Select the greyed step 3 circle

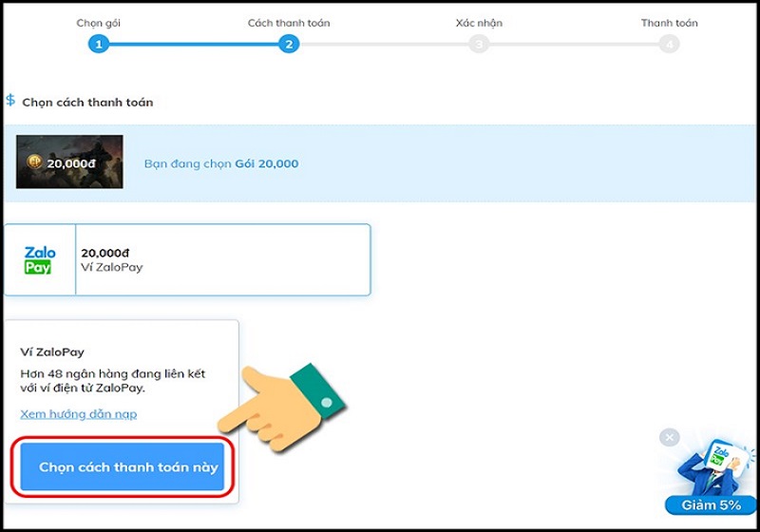click(479, 45)
